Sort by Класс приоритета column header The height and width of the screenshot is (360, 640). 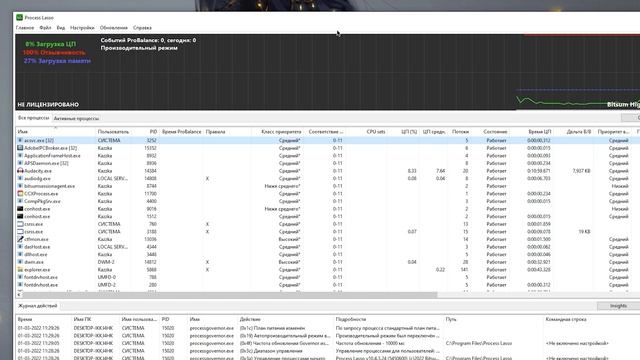281,132
